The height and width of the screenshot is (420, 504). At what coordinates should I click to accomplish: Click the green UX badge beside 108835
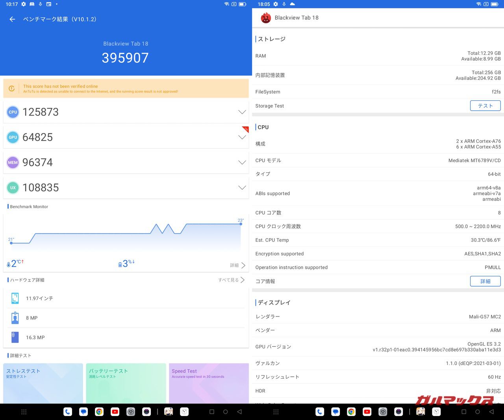point(13,188)
